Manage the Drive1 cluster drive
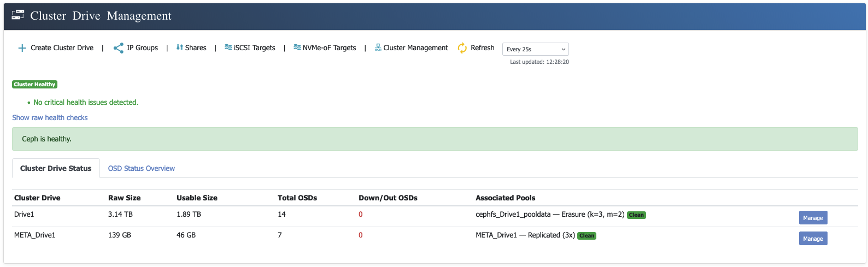Screen dimensions: 868x267 click(813, 218)
